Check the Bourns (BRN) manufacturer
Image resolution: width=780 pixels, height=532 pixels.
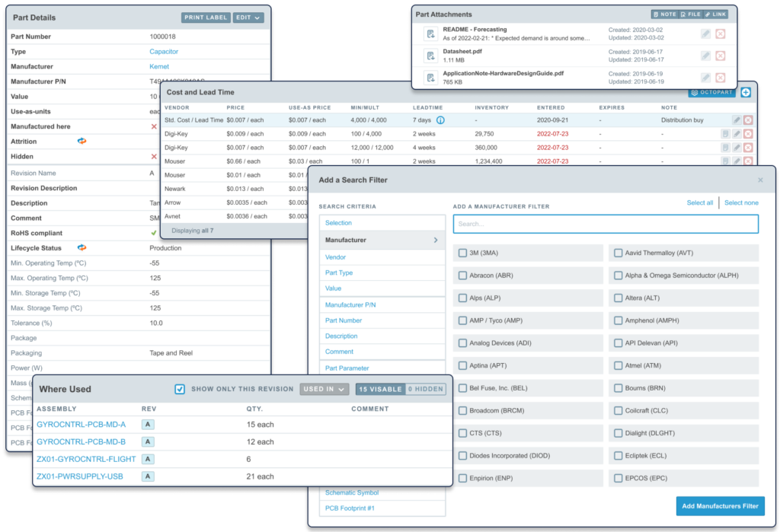[x=618, y=388]
